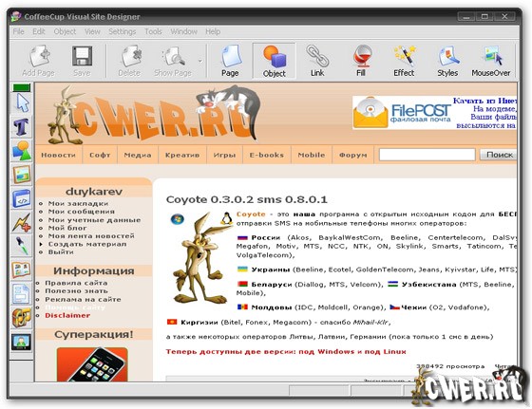Open the Креатив site tab
The image size is (532, 409).
pyautogui.click(x=182, y=155)
